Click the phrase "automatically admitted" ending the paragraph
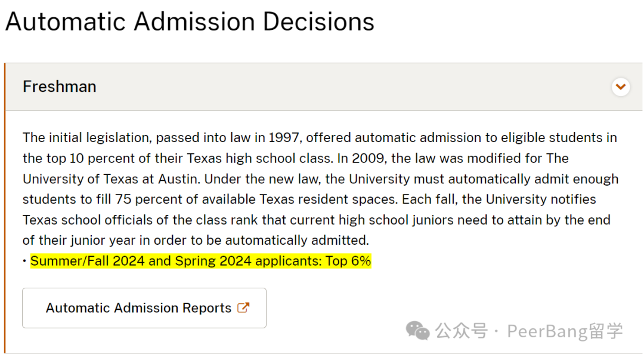 click(297, 240)
